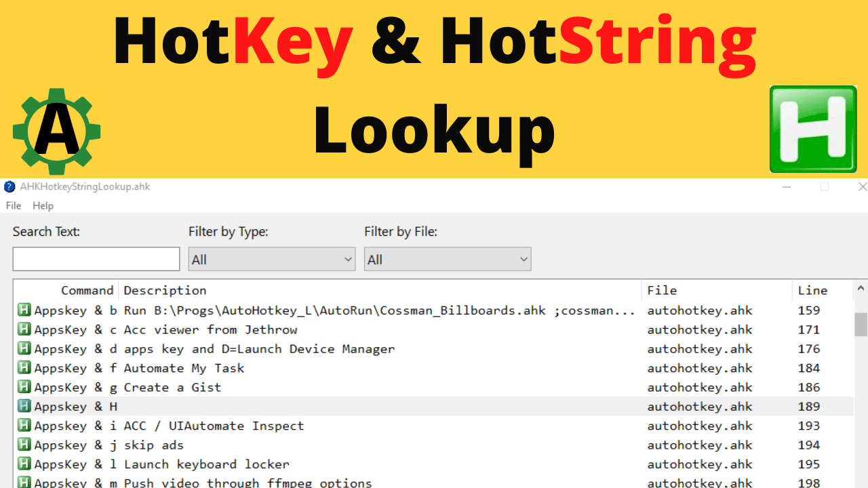
Task: Select the 'skip ads' description
Action: [x=154, y=445]
